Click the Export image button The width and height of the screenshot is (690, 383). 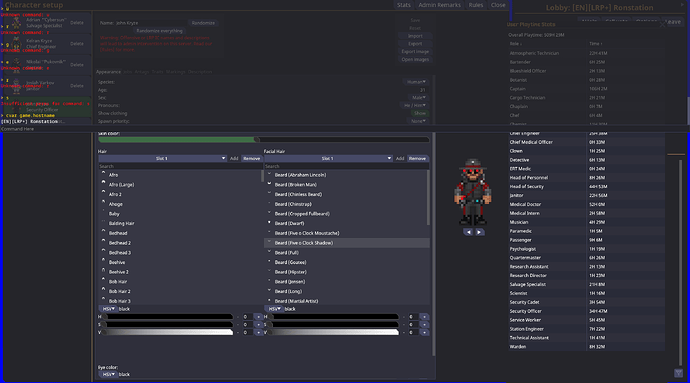tap(415, 52)
